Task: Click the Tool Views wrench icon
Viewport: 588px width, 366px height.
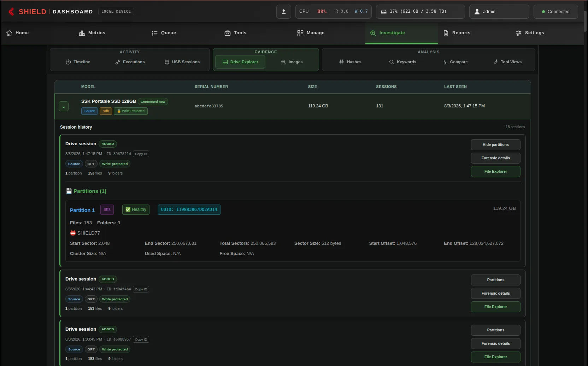Action: click(496, 62)
